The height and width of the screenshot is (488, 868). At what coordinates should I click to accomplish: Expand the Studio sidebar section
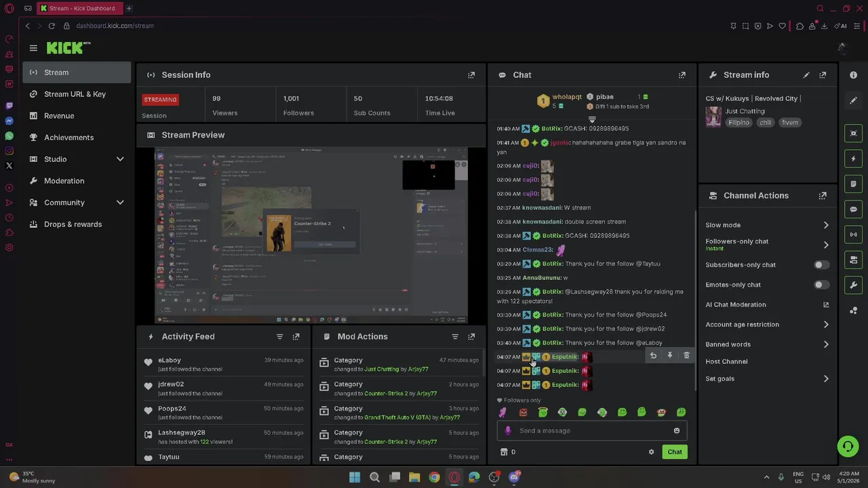pyautogui.click(x=120, y=159)
